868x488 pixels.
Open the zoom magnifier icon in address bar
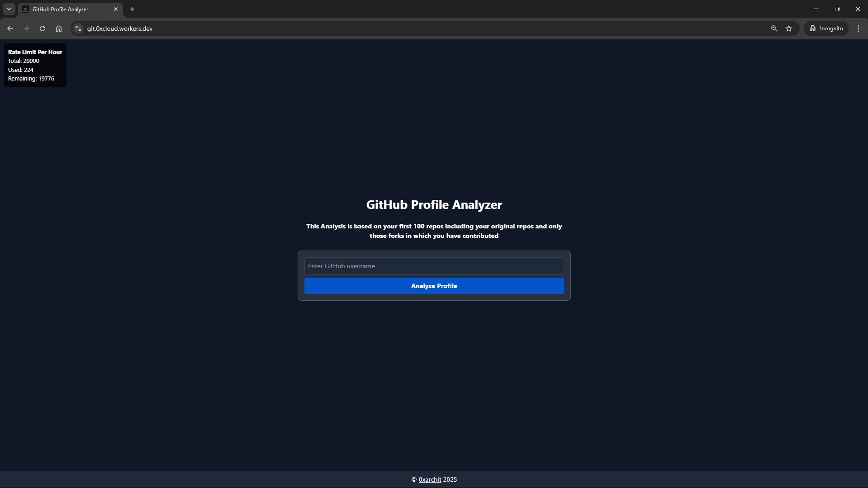tap(774, 28)
